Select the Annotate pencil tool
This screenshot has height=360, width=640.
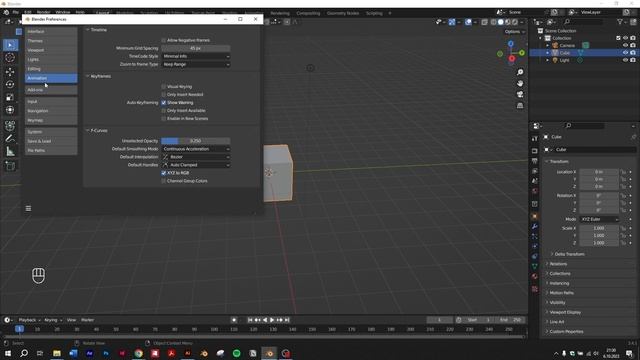coord(10,139)
